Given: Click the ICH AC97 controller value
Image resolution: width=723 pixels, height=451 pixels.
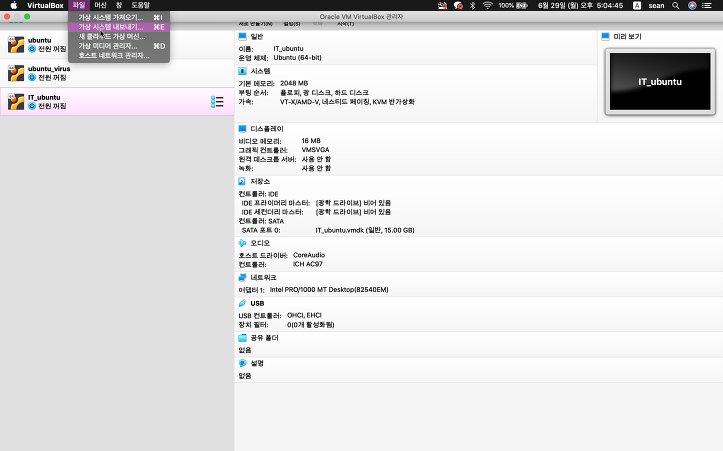Looking at the screenshot, I should click(308, 264).
